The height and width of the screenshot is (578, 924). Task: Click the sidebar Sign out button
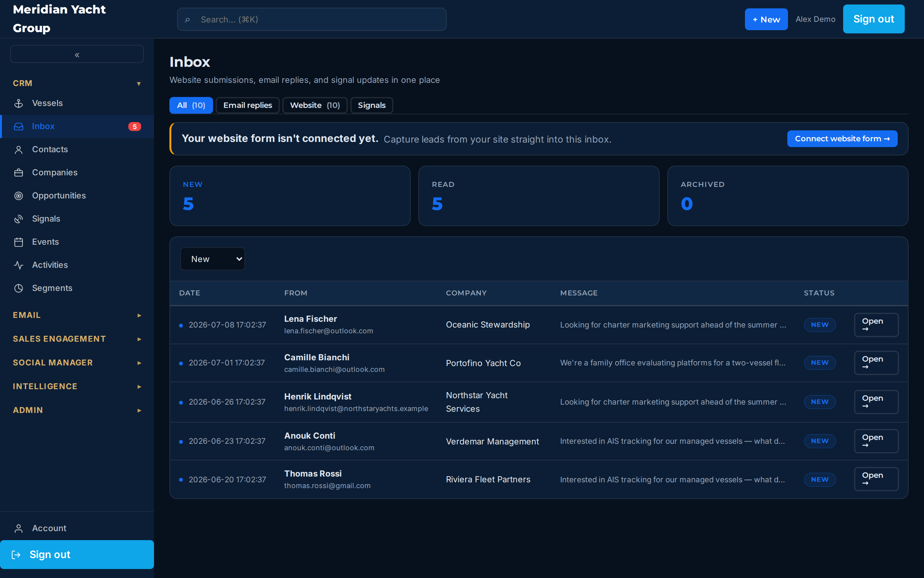click(x=77, y=555)
